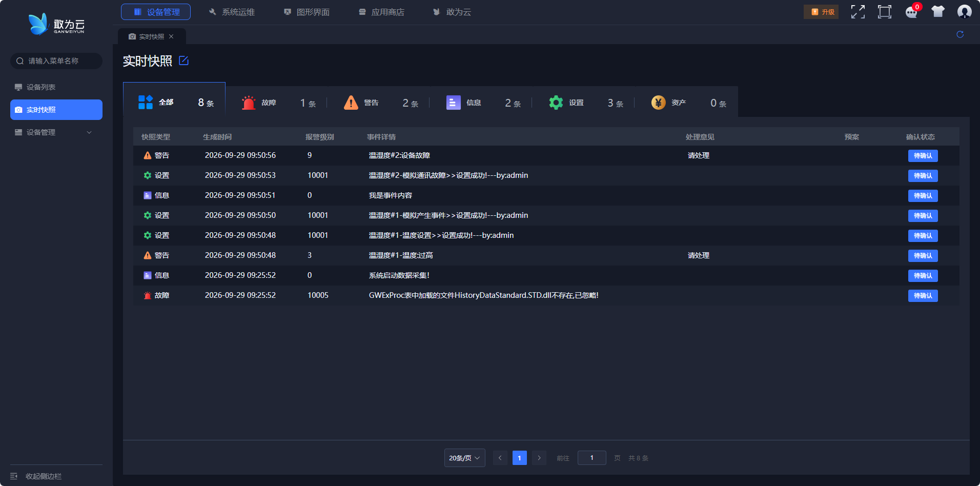Open 系统运维 top navigation tab
The width and height of the screenshot is (980, 486).
coord(232,12)
